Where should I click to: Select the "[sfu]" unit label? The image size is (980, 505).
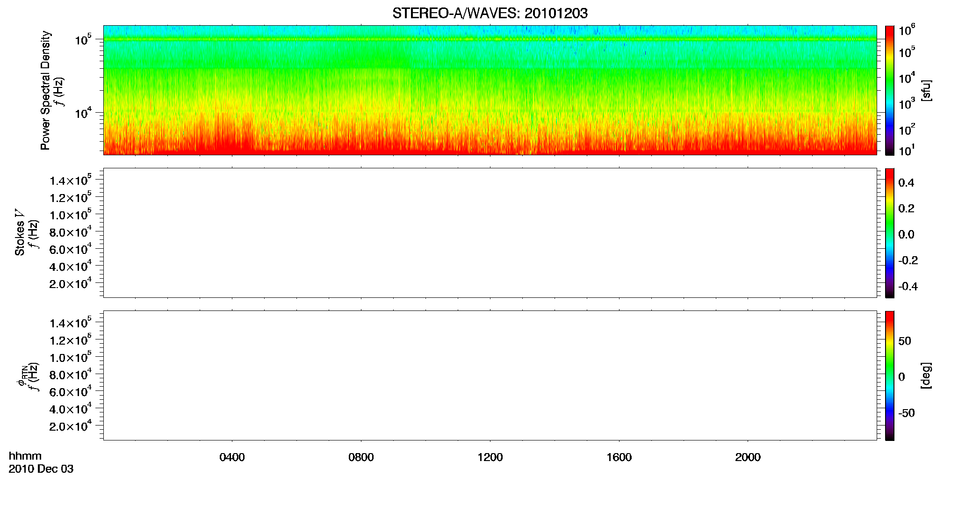(926, 90)
